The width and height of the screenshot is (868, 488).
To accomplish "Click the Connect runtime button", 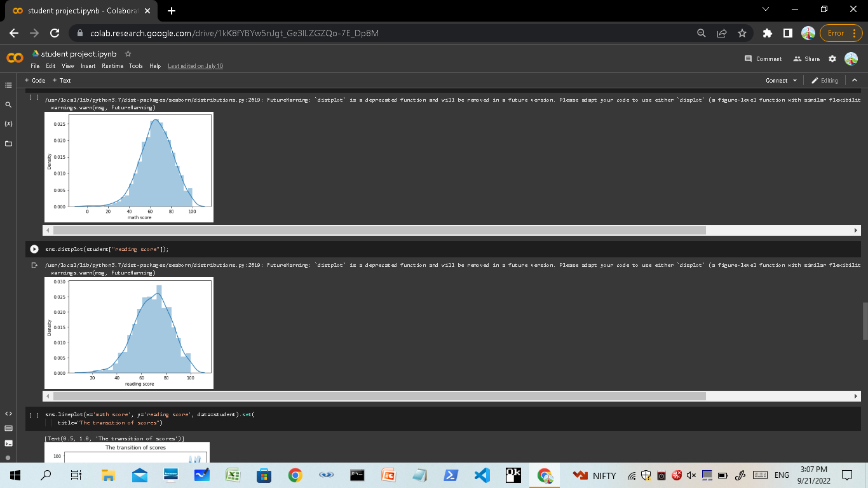I will click(776, 81).
